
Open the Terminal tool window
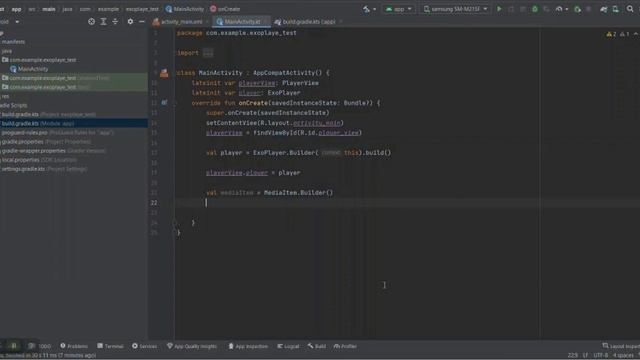(110, 346)
